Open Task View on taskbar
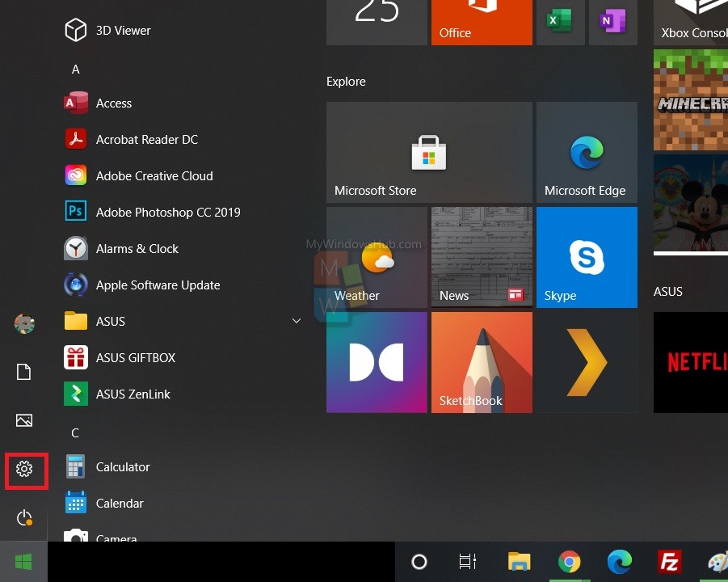 [x=468, y=562]
